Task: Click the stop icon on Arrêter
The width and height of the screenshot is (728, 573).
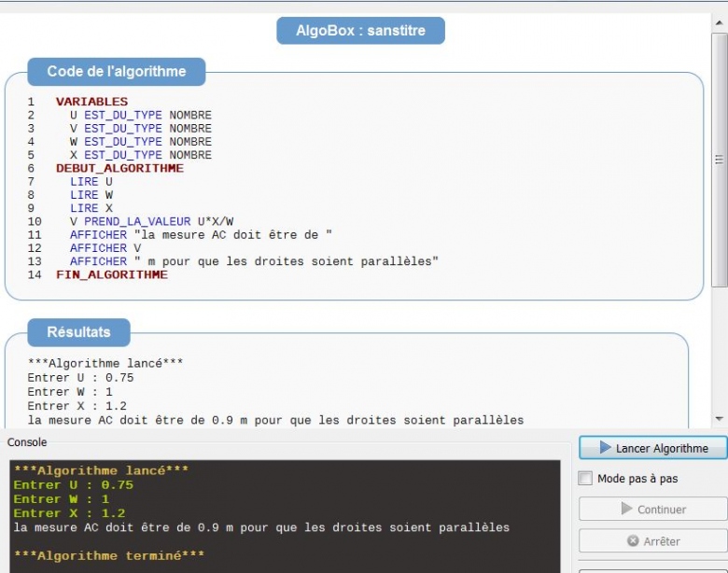Action: coord(633,541)
